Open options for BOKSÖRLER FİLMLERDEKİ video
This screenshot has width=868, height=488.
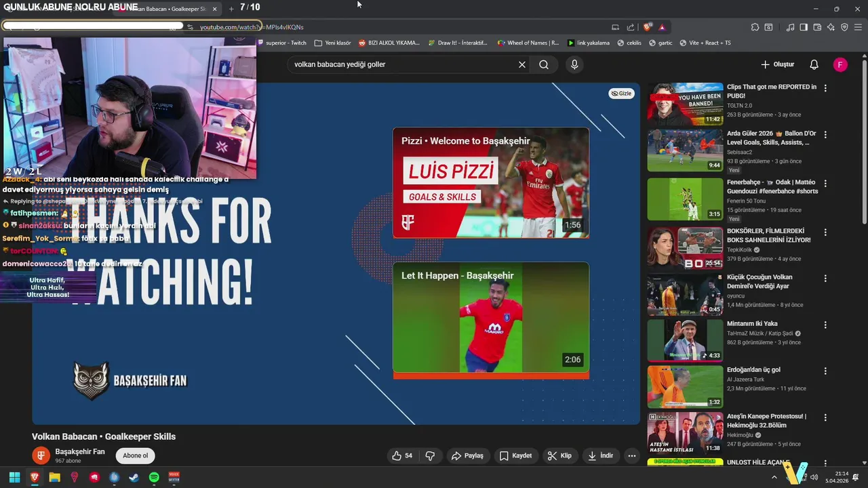tap(825, 231)
